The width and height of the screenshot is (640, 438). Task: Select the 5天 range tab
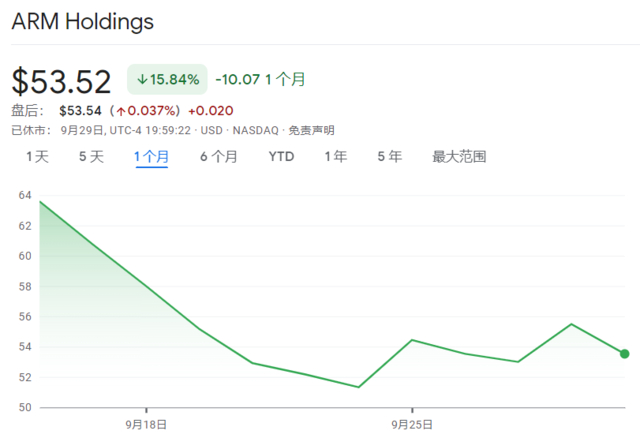tap(91, 157)
